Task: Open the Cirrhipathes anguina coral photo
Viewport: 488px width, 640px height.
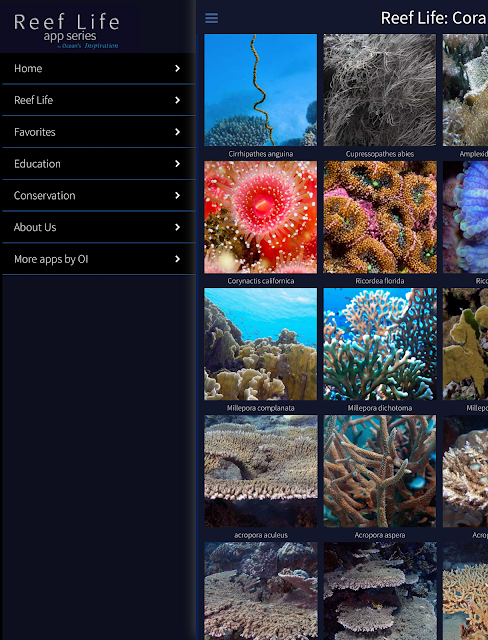Action: (x=260, y=90)
